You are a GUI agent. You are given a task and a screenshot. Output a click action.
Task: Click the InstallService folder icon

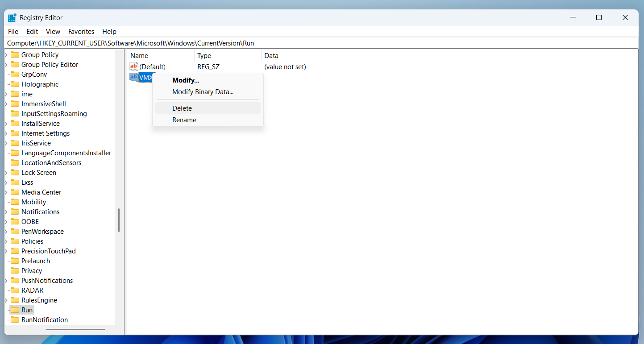click(x=15, y=124)
